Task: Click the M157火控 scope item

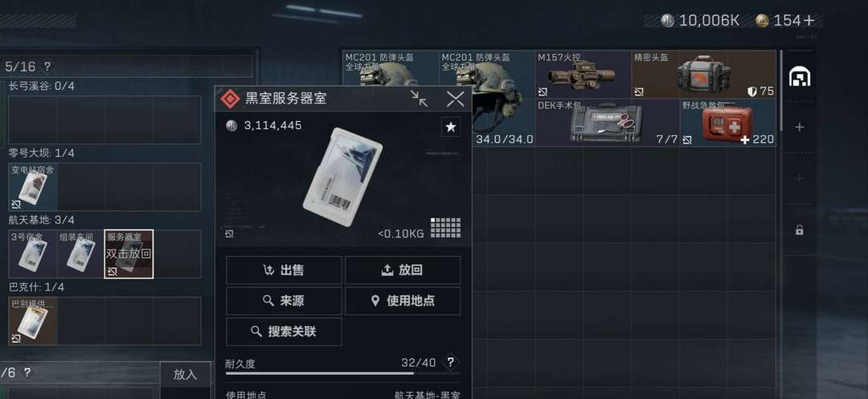Action: pos(583,75)
